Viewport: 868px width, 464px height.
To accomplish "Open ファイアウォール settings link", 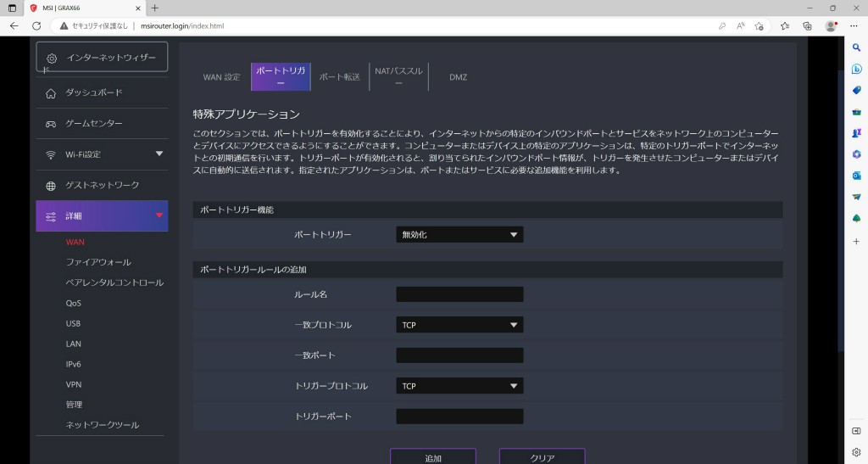I will tap(98, 262).
